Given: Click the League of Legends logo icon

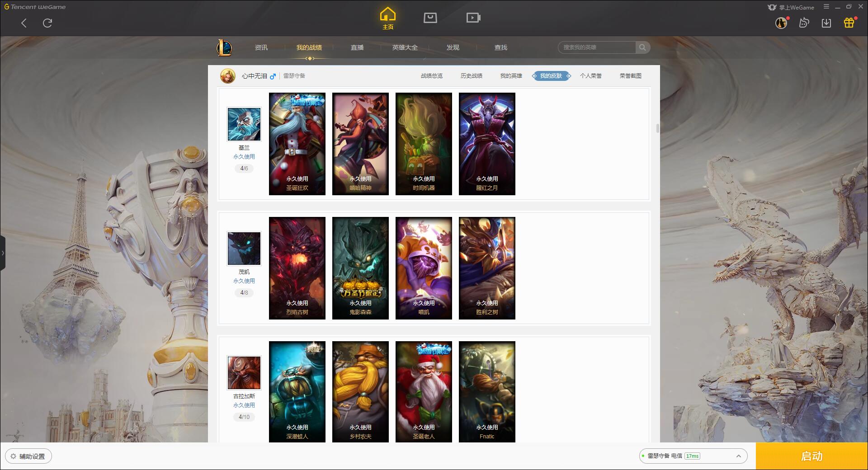Looking at the screenshot, I should (225, 47).
